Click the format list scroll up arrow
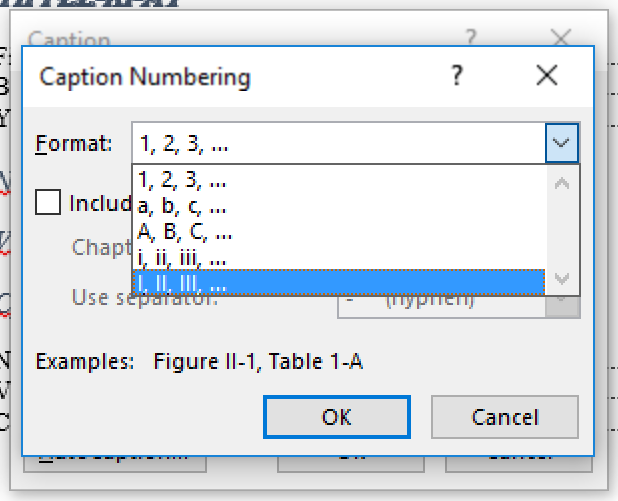618x501 pixels. (562, 183)
